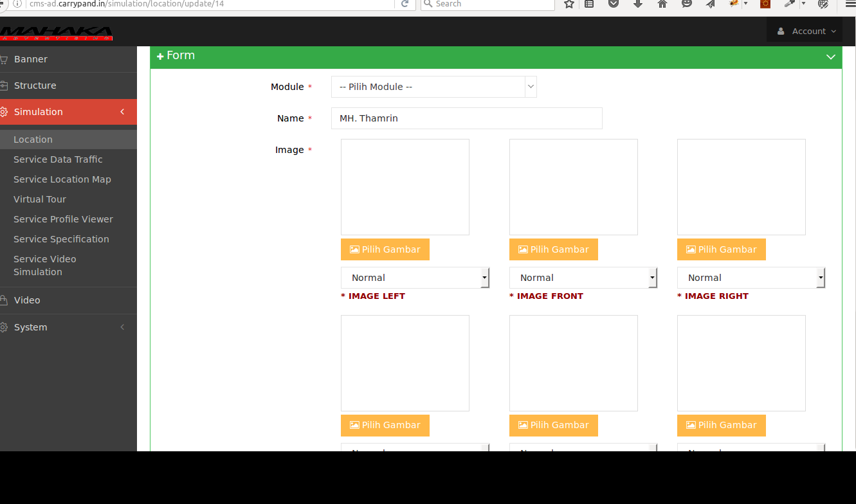856x504 pixels.
Task: Select Virtual Tour sidebar item
Action: coord(40,199)
